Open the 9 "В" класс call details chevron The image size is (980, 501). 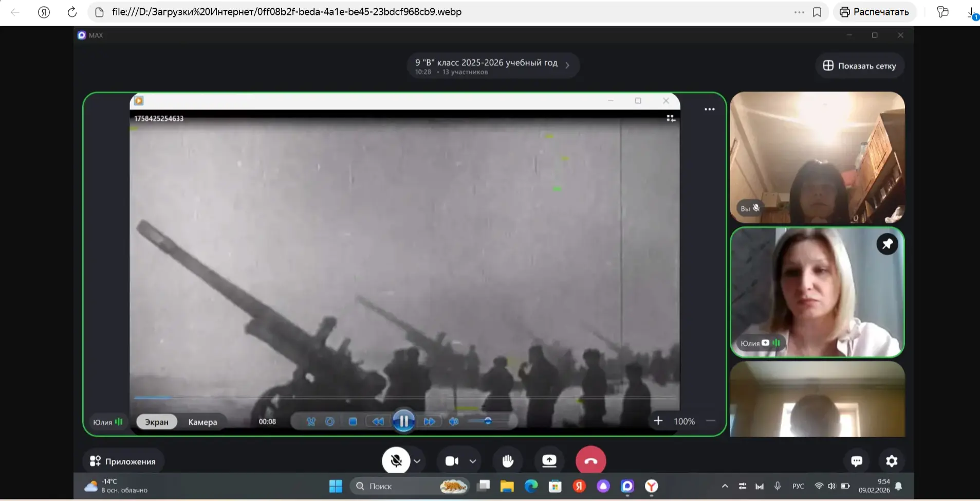[x=567, y=65]
